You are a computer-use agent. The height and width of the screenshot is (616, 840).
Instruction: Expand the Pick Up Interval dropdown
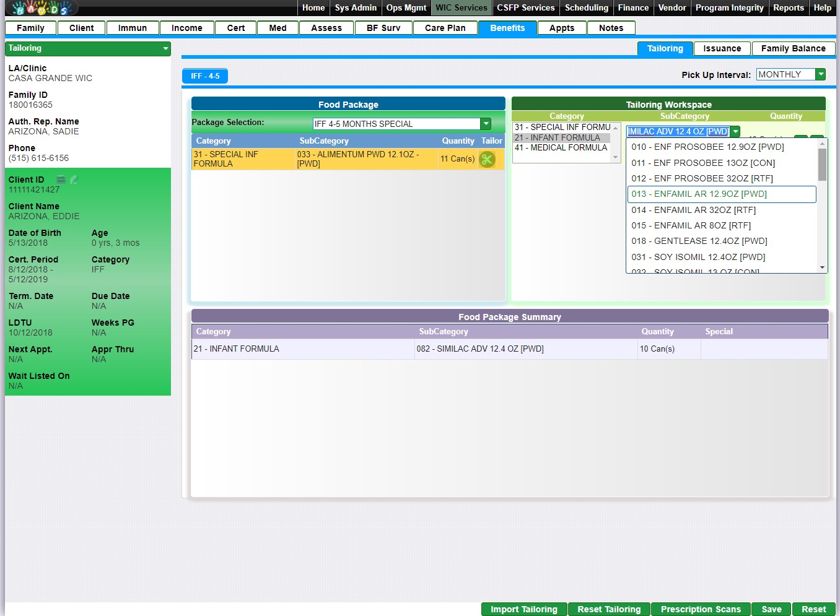pos(821,74)
